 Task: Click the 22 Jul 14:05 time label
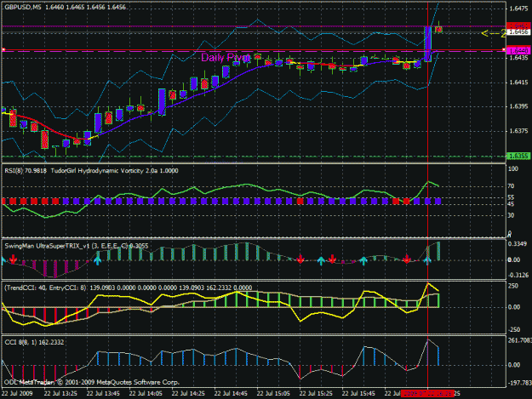[146, 394]
